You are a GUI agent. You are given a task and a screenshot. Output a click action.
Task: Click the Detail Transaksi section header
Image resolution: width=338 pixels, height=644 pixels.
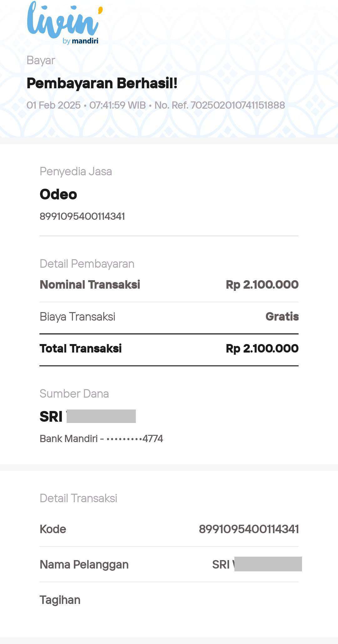pyautogui.click(x=79, y=498)
